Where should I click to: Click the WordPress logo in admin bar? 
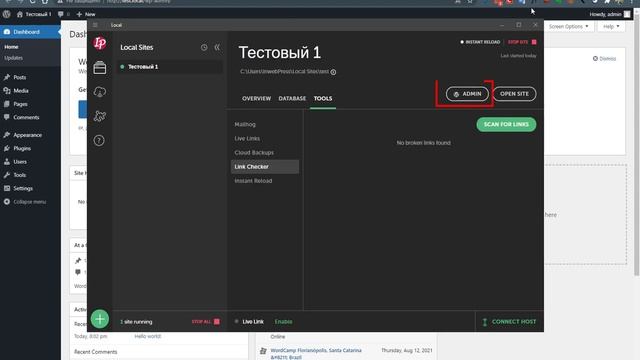[x=7, y=14]
